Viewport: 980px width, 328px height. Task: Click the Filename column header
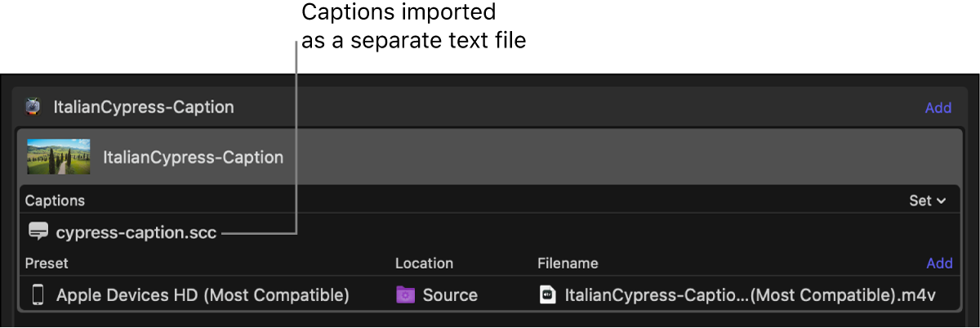pyautogui.click(x=568, y=264)
